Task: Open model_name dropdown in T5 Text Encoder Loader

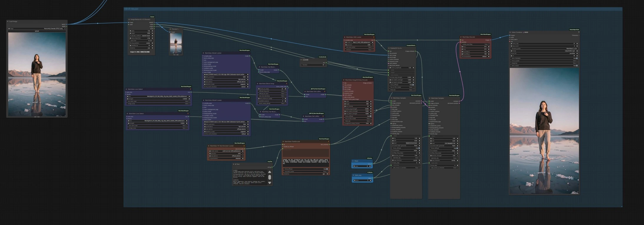Action: [226, 151]
